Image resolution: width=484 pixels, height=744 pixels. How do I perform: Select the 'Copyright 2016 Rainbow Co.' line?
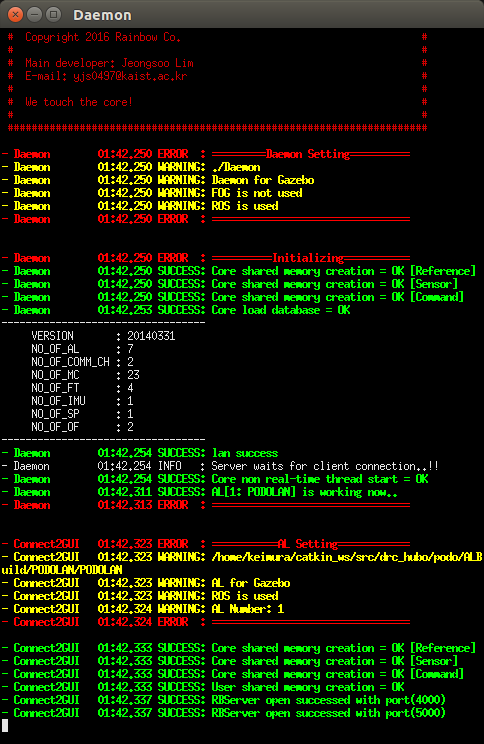pos(103,37)
